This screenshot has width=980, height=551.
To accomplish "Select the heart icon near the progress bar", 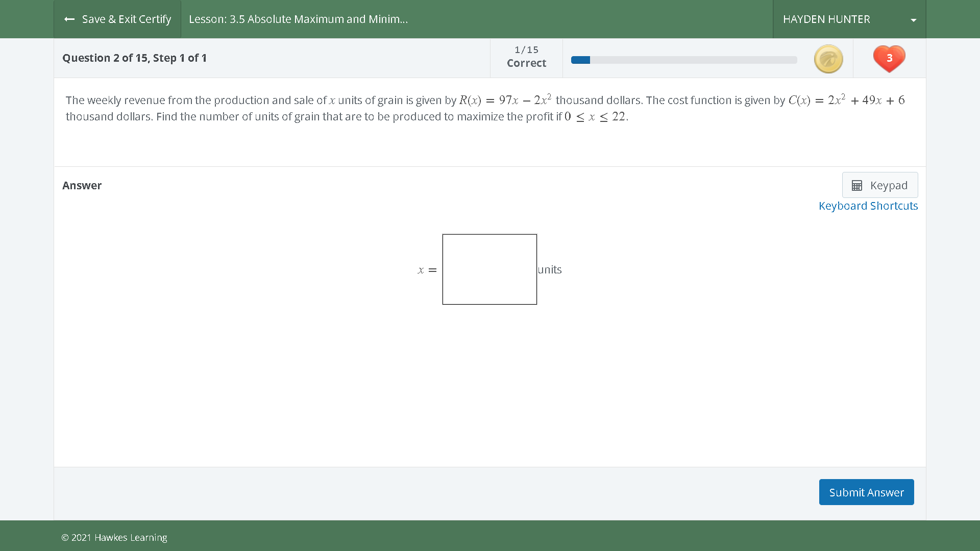I will 889,58.
